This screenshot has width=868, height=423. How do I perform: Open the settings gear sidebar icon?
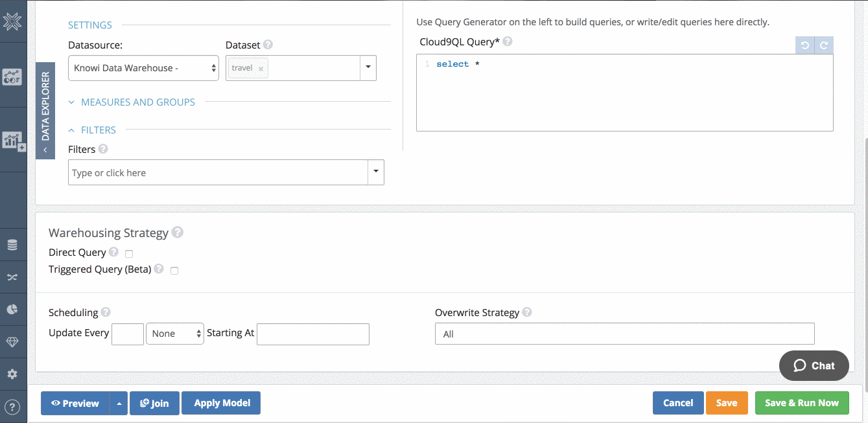pos(12,374)
